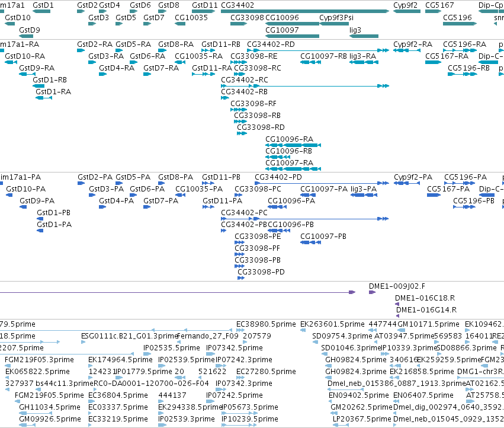Open the lig3 gene label
The height and width of the screenshot is (428, 504).
(x=355, y=30)
